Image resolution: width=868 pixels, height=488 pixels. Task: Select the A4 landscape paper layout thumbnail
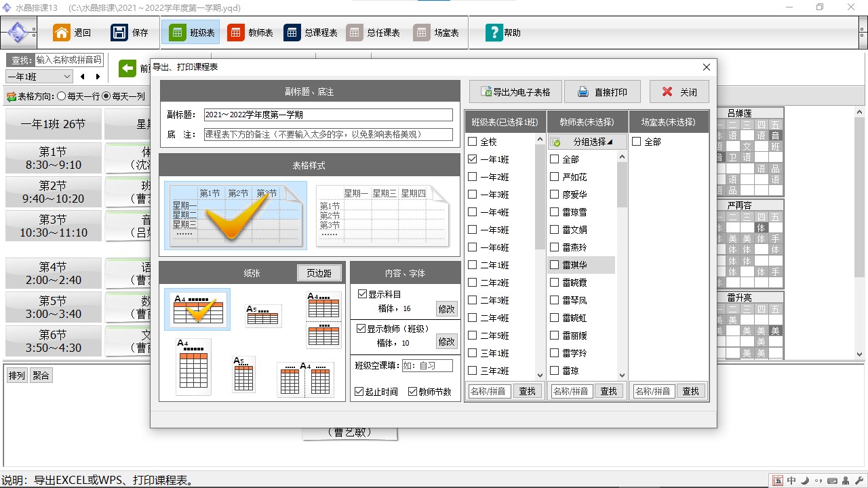[x=197, y=310]
